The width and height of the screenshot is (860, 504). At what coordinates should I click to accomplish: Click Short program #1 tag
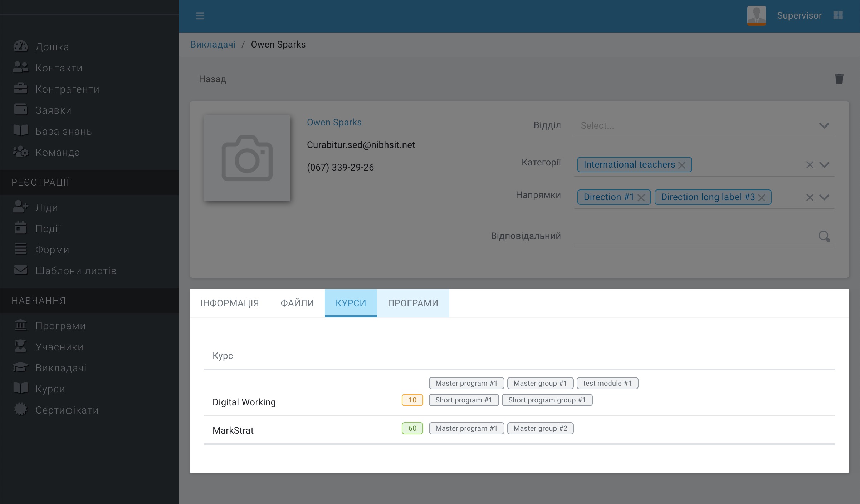[x=464, y=400]
